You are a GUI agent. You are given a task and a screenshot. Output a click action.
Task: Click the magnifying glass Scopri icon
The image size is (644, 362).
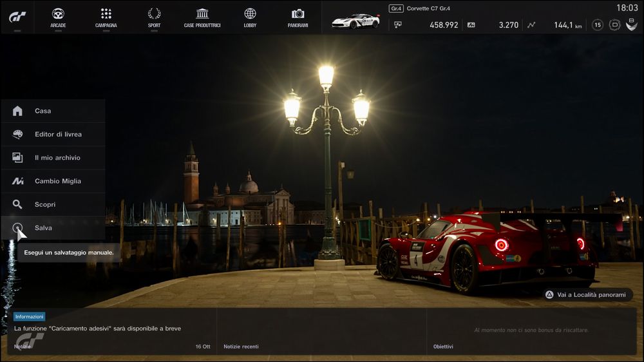[17, 205]
